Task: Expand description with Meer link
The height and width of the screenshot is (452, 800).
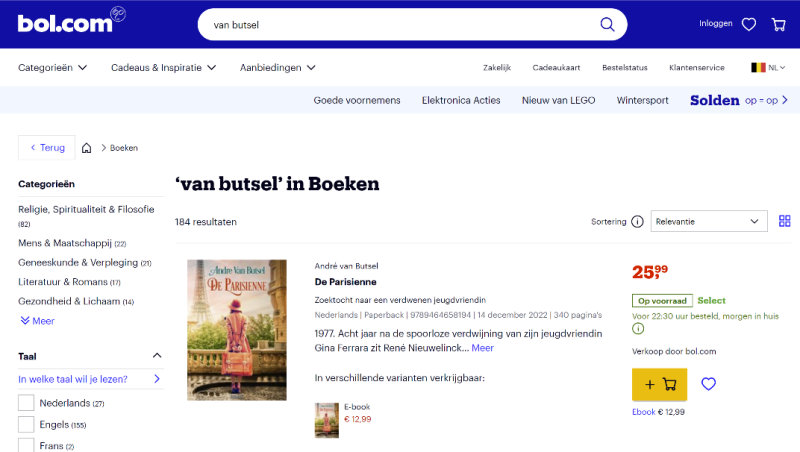Action: click(482, 348)
